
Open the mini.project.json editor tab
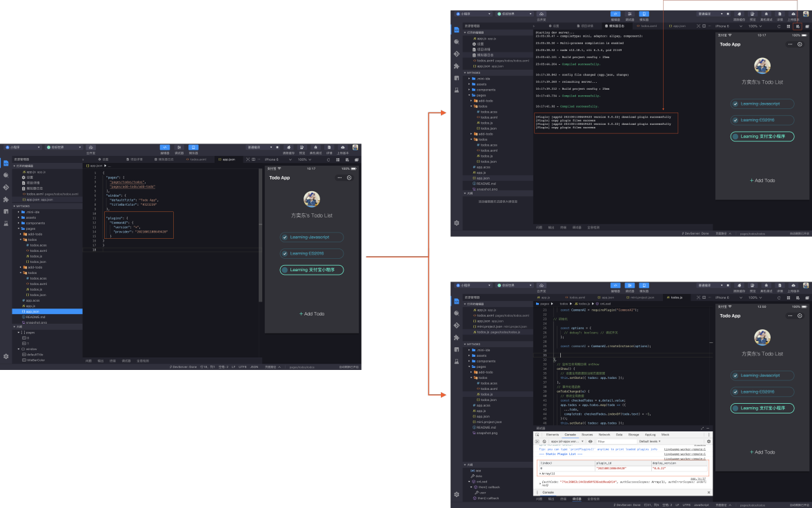click(642, 298)
